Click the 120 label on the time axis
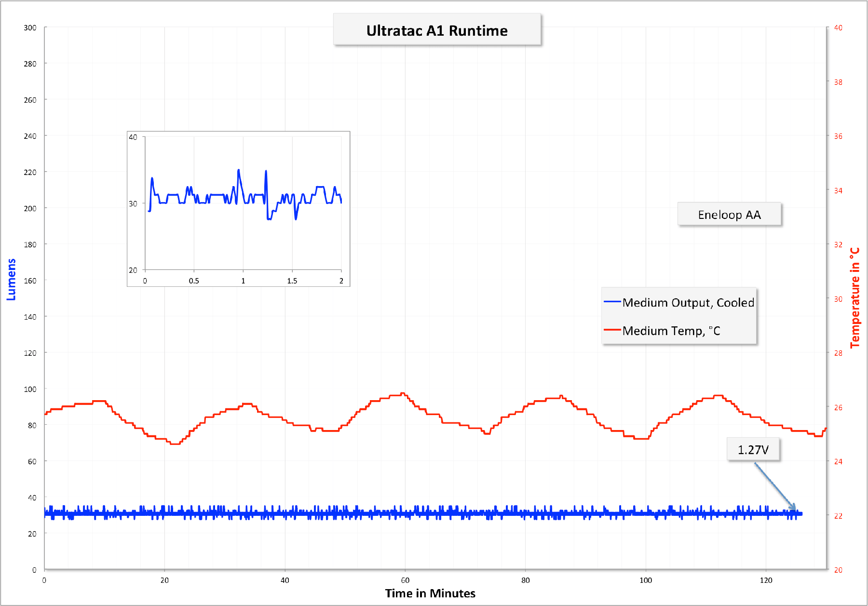 pyautogui.click(x=766, y=580)
